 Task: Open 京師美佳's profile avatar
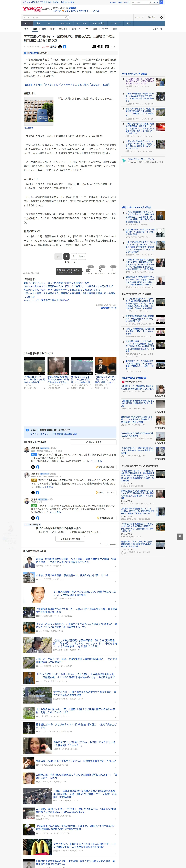(27, 475)
